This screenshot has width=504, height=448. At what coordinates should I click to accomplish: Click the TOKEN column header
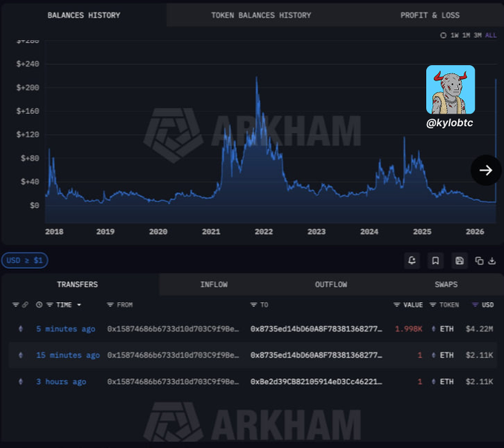click(x=449, y=304)
